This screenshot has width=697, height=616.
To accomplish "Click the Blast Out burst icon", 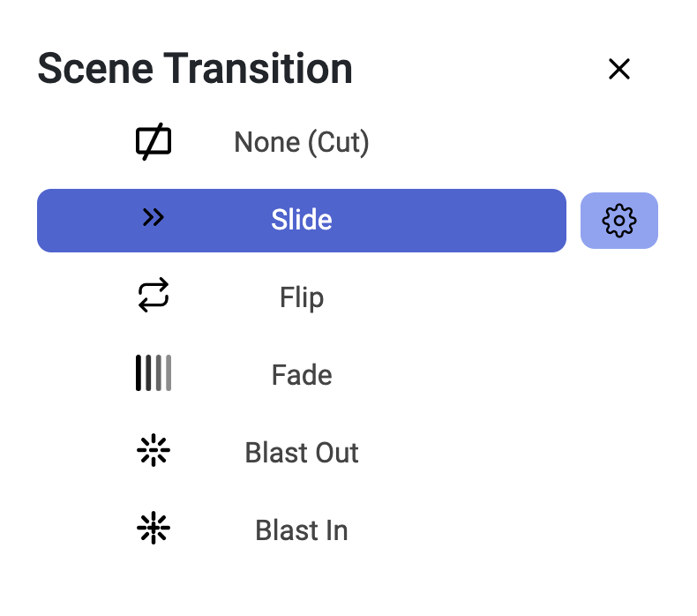I will click(x=154, y=450).
